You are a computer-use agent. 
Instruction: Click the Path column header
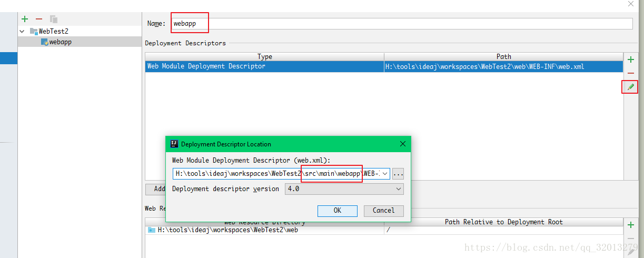point(503,57)
